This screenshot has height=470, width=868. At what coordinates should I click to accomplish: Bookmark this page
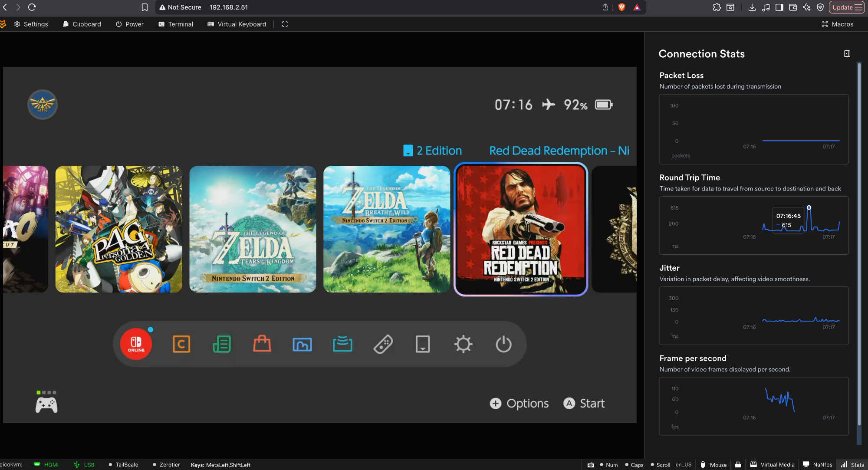pos(145,7)
